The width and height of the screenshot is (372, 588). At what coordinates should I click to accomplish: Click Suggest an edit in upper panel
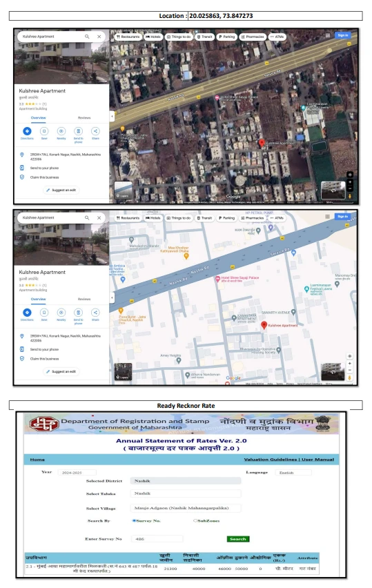[x=61, y=190]
